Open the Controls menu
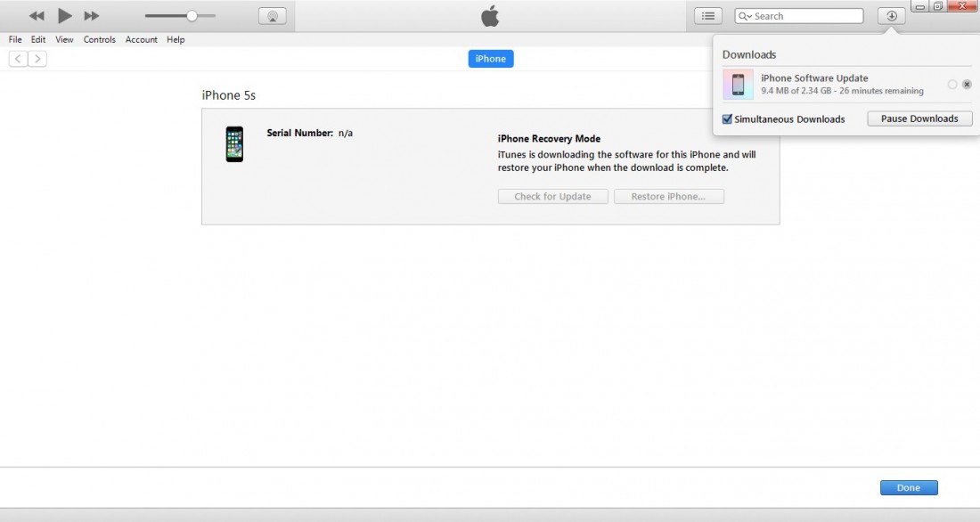This screenshot has width=980, height=522. tap(100, 39)
